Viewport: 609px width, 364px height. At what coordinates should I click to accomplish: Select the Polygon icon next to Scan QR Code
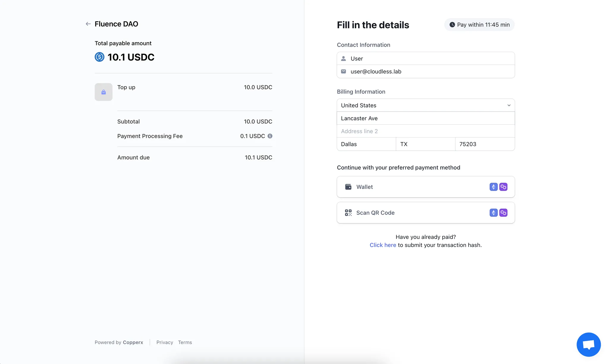click(x=503, y=213)
